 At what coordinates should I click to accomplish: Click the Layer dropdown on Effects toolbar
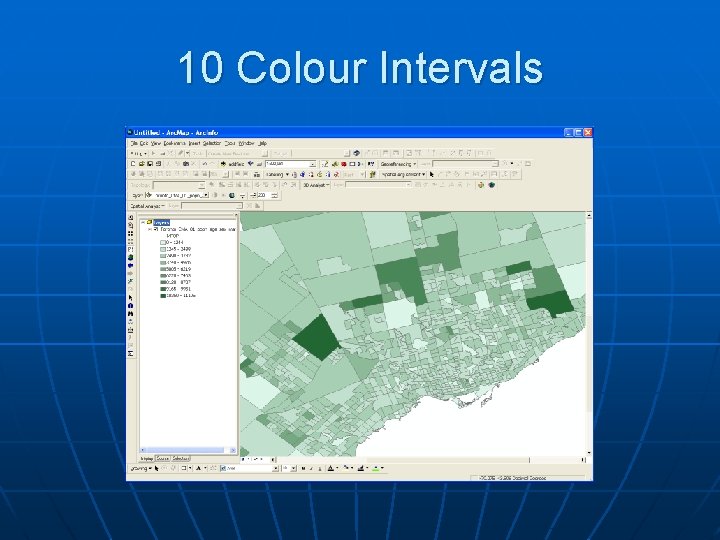(x=176, y=196)
